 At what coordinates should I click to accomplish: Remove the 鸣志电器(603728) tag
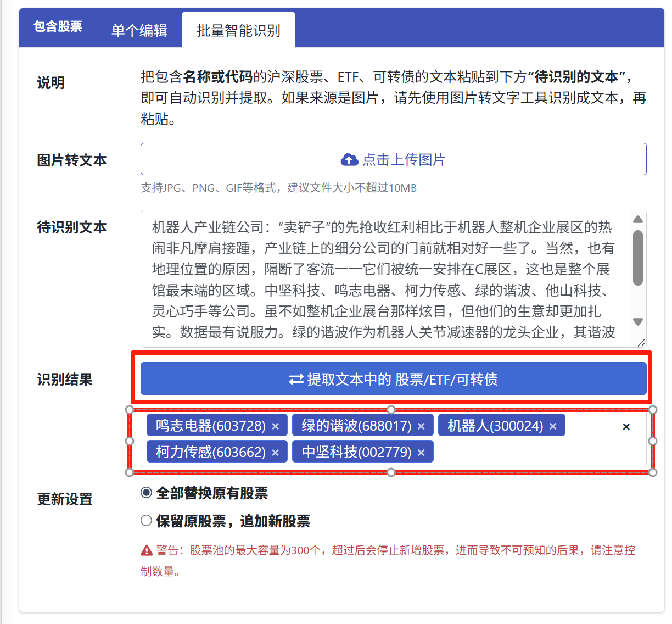click(276, 426)
